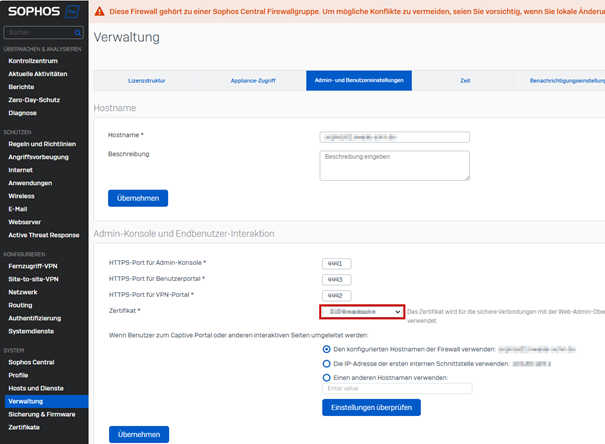Select the first internal interface IP radio option
This screenshot has width=605, height=444.
click(x=326, y=364)
